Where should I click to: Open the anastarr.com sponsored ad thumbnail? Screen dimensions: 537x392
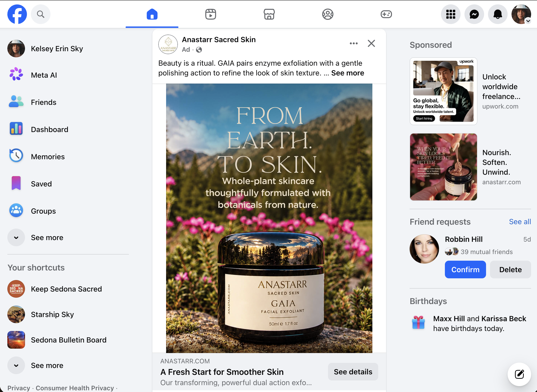[443, 167]
